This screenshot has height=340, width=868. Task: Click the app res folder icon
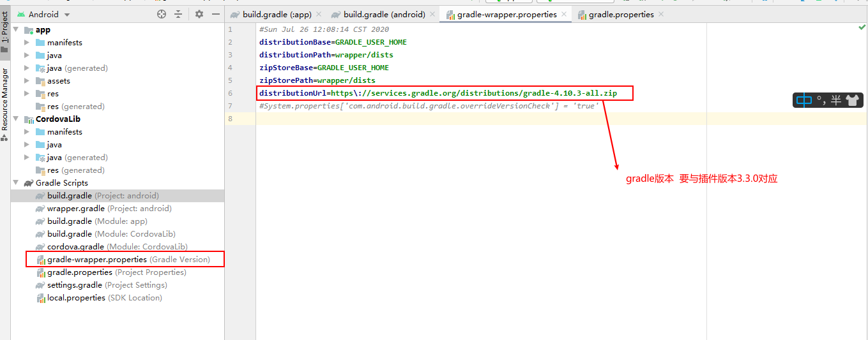[x=40, y=94]
